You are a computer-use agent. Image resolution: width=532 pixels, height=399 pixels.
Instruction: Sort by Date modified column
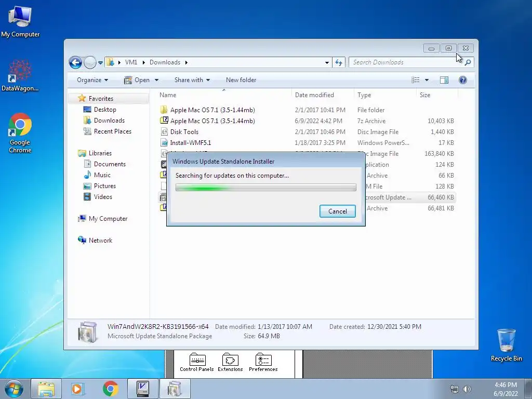pos(322,95)
